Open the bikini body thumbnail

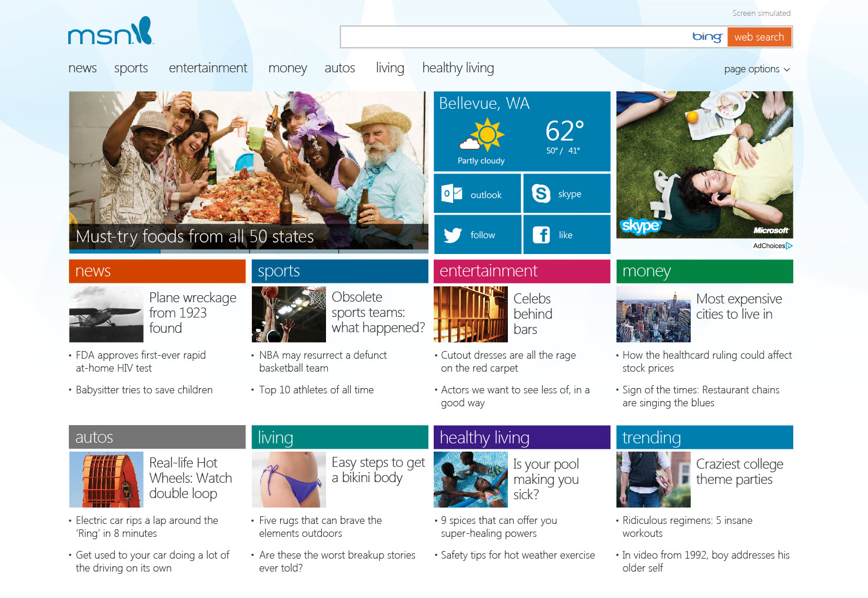[288, 479]
